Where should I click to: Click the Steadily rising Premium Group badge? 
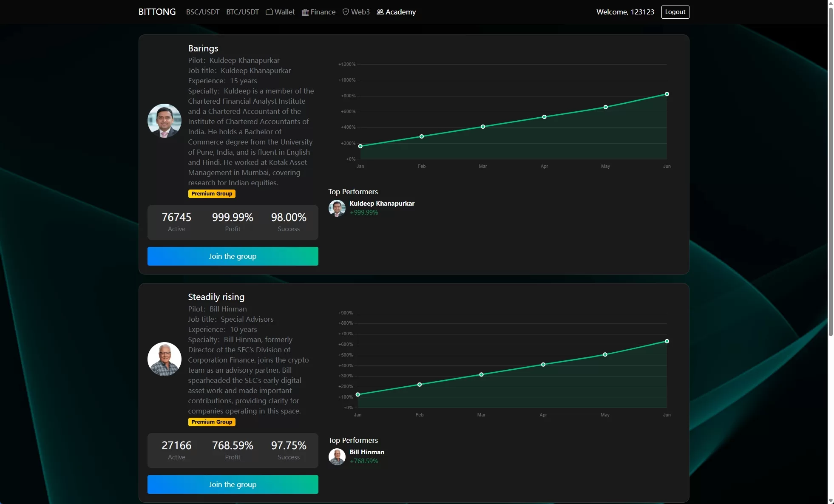pos(212,422)
